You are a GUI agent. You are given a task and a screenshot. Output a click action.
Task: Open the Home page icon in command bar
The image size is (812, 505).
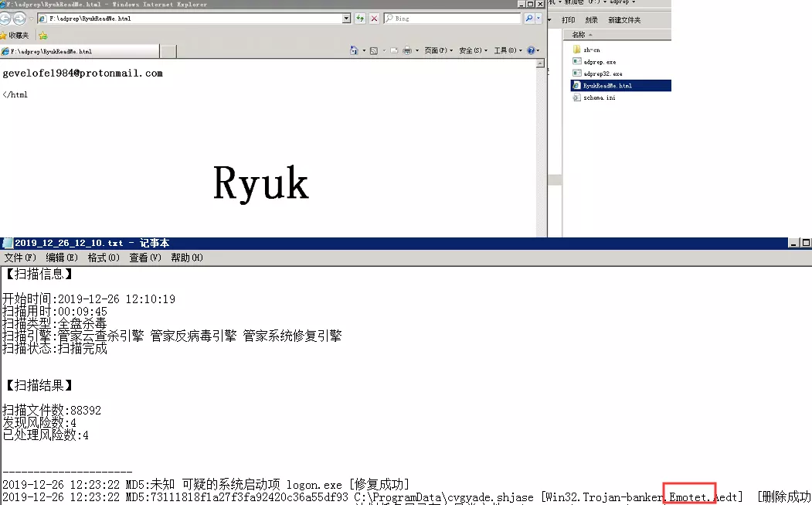[x=355, y=50]
